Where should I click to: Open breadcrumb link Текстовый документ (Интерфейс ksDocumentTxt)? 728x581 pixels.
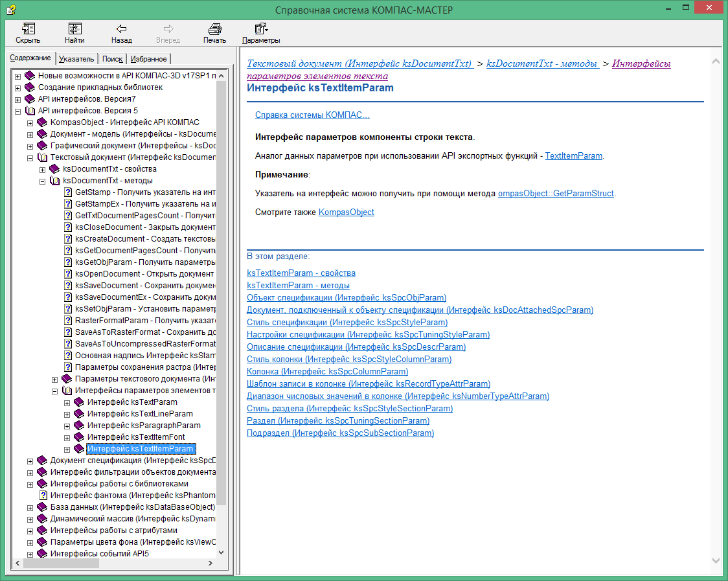[360, 63]
